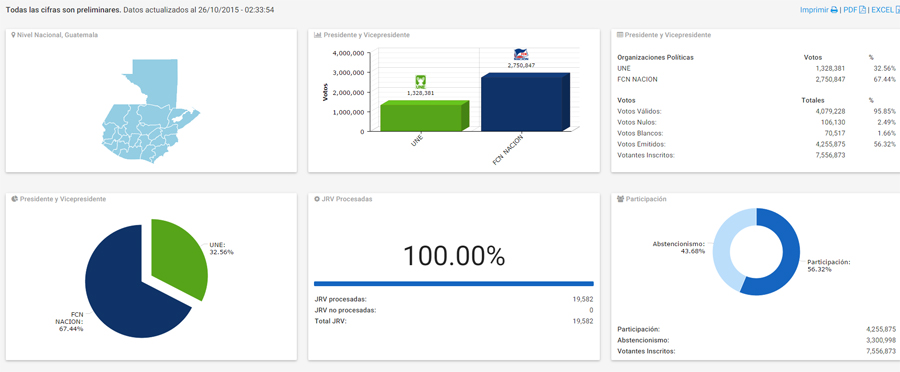Click the UNE party logo above green bar
The width and height of the screenshot is (900, 372).
(420, 82)
